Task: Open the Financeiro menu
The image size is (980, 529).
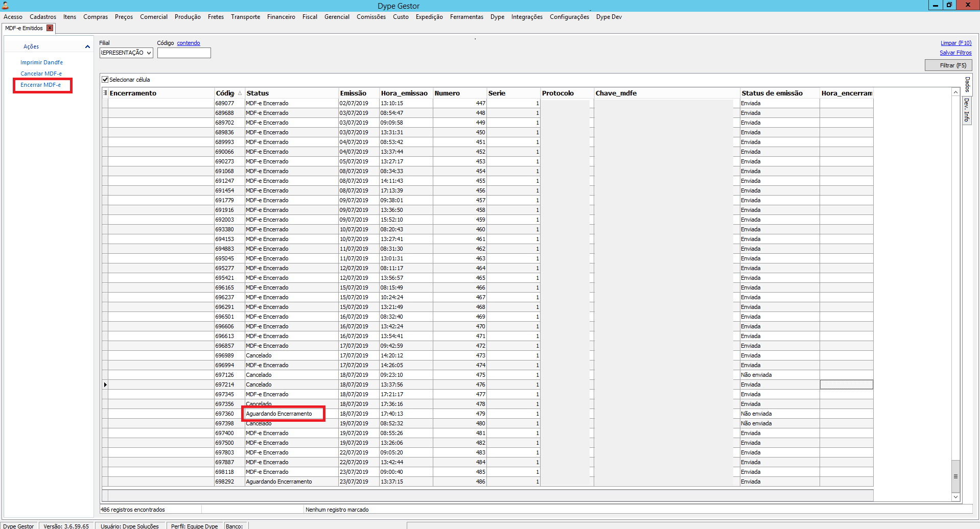Action: [281, 17]
